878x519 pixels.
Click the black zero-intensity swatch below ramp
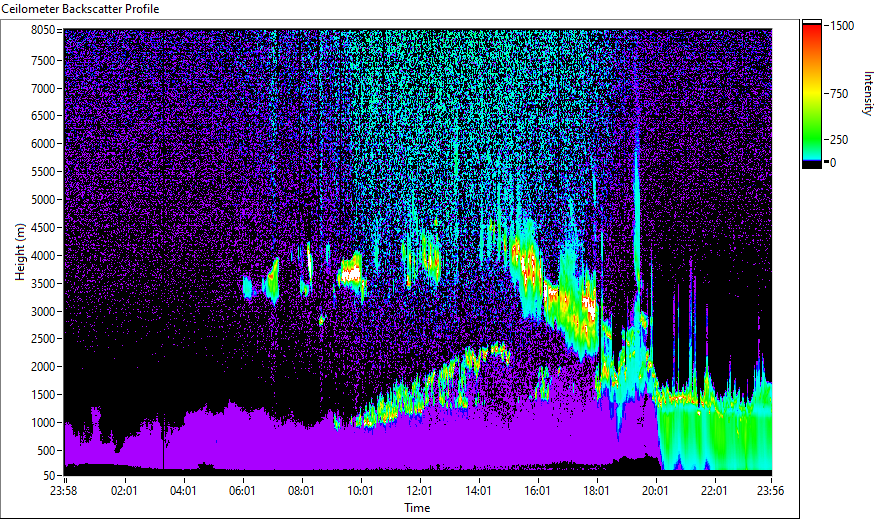[812, 164]
